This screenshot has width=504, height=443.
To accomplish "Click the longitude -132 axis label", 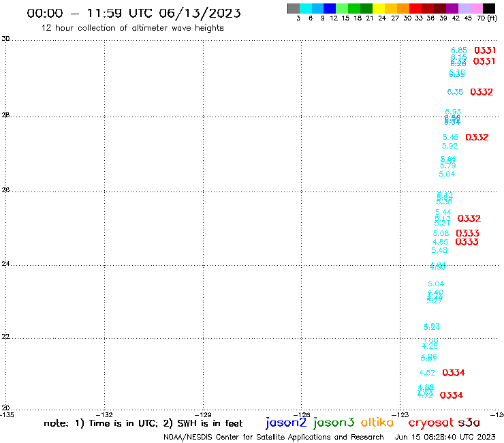I will pos(104,414).
